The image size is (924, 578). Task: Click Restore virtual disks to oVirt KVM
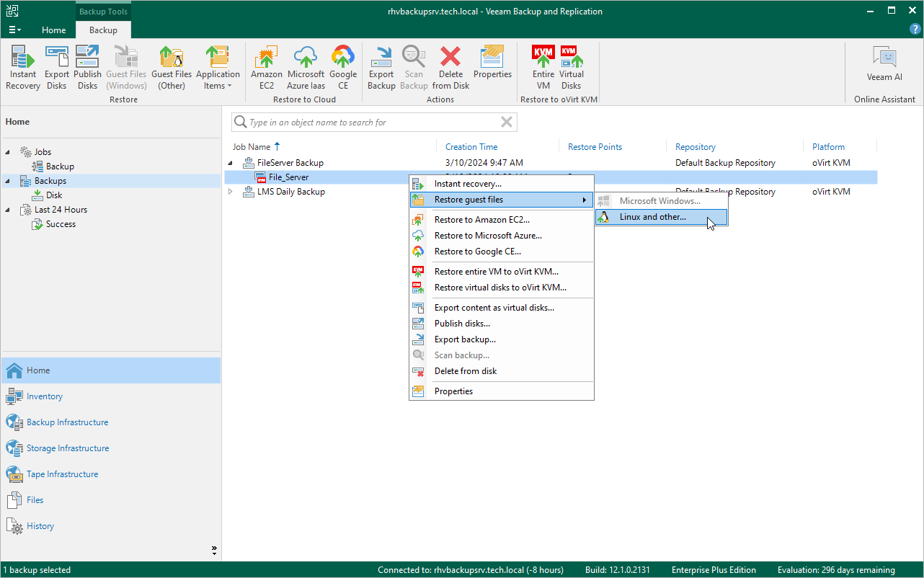pos(502,288)
